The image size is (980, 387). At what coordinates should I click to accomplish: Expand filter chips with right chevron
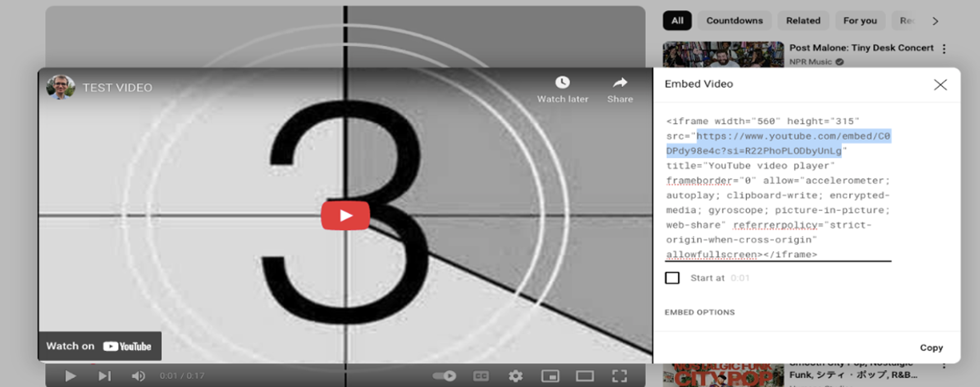[935, 21]
